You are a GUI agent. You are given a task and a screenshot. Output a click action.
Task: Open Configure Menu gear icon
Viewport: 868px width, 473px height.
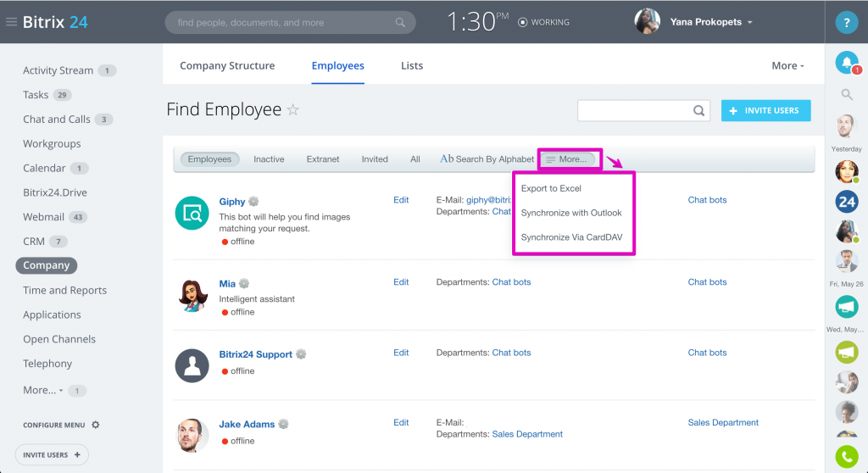[x=95, y=425]
